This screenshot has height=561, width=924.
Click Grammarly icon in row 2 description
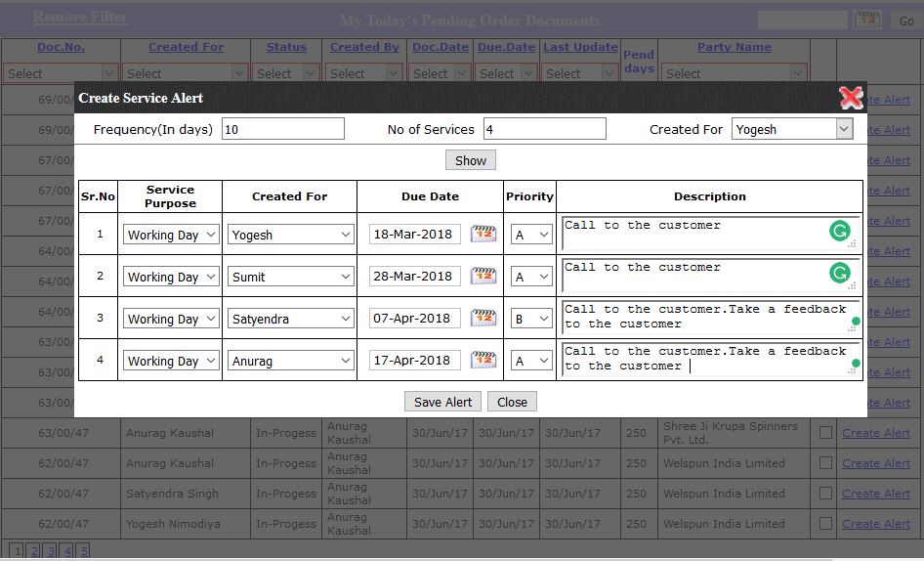pyautogui.click(x=839, y=274)
